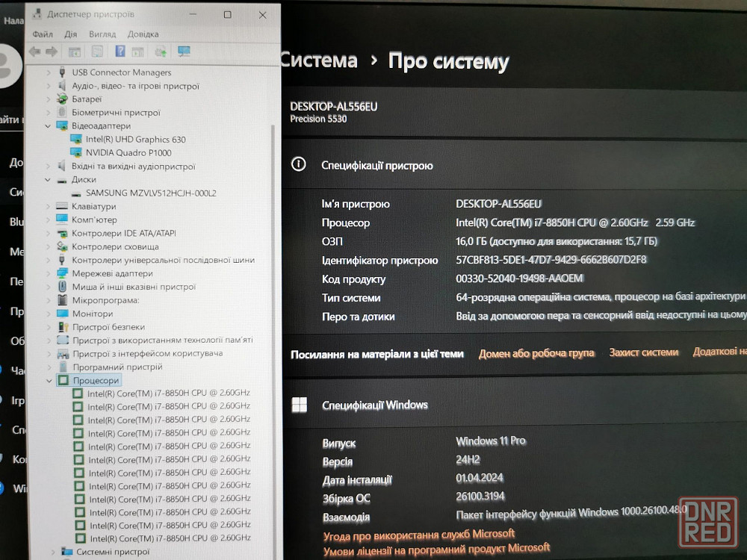
Task: Expand the Мережеві адаптери node
Action: pos(48,273)
